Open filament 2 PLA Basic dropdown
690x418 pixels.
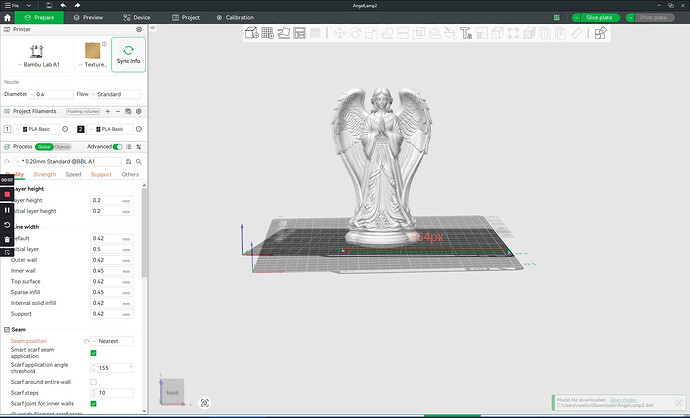coord(110,129)
